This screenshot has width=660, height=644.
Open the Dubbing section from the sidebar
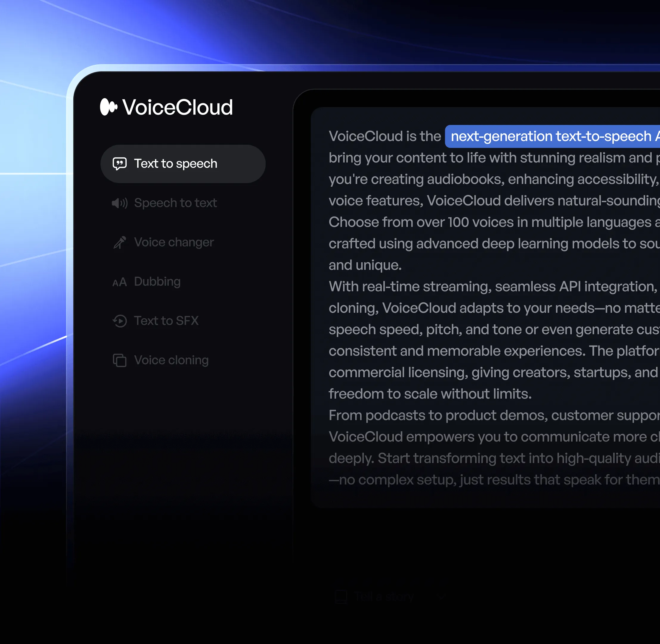157,281
